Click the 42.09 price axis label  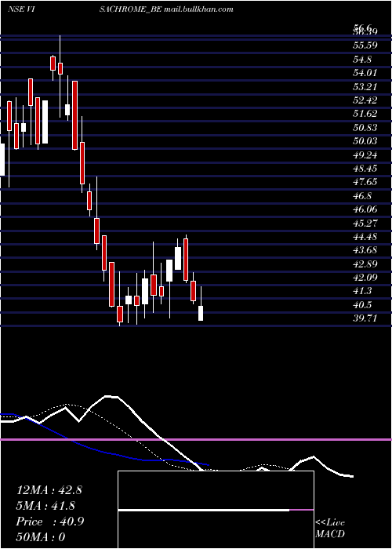tap(365, 278)
